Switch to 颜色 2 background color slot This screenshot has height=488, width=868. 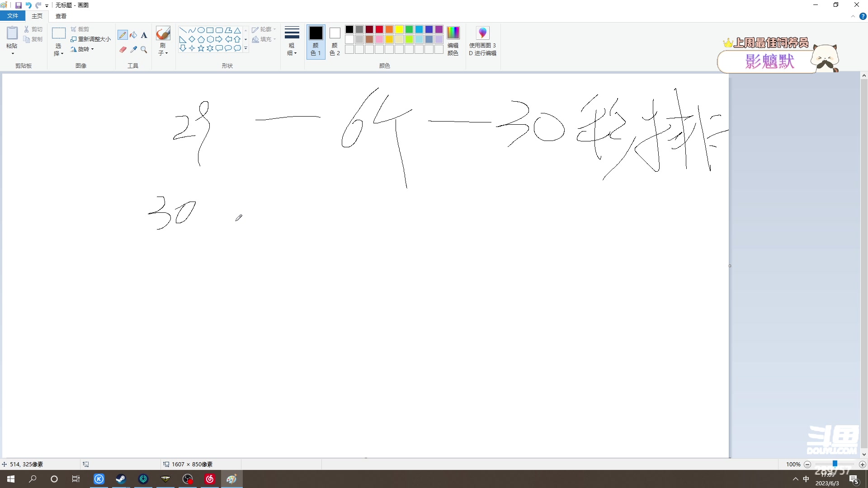coord(334,41)
